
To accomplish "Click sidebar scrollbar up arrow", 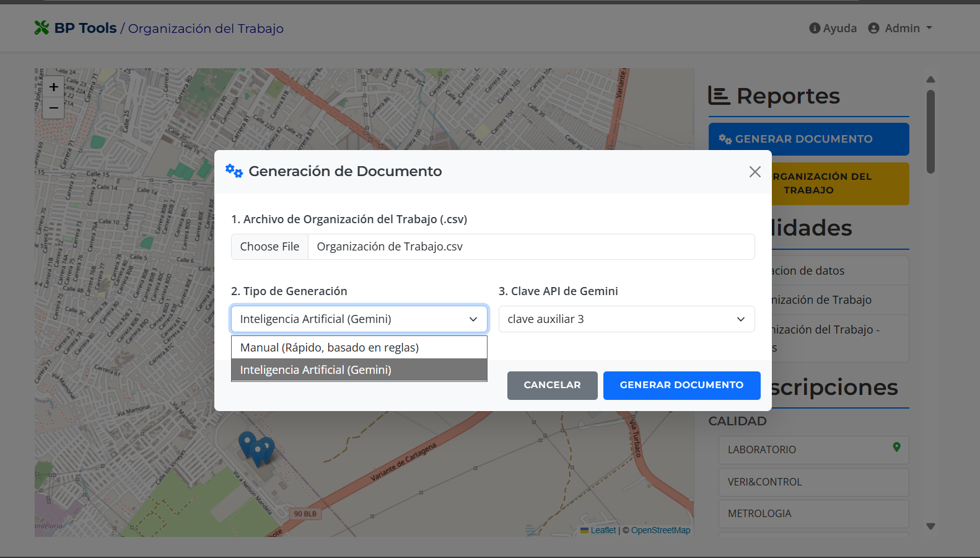I will (930, 79).
